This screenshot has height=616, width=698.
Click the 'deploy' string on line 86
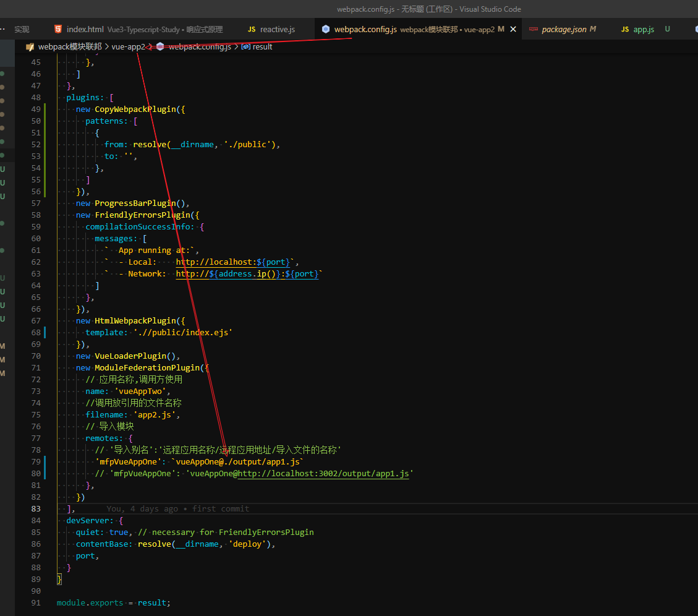point(247,544)
